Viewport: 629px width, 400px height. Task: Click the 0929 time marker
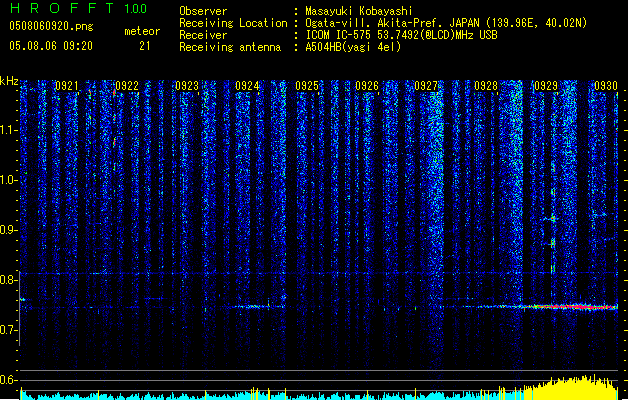click(546, 86)
